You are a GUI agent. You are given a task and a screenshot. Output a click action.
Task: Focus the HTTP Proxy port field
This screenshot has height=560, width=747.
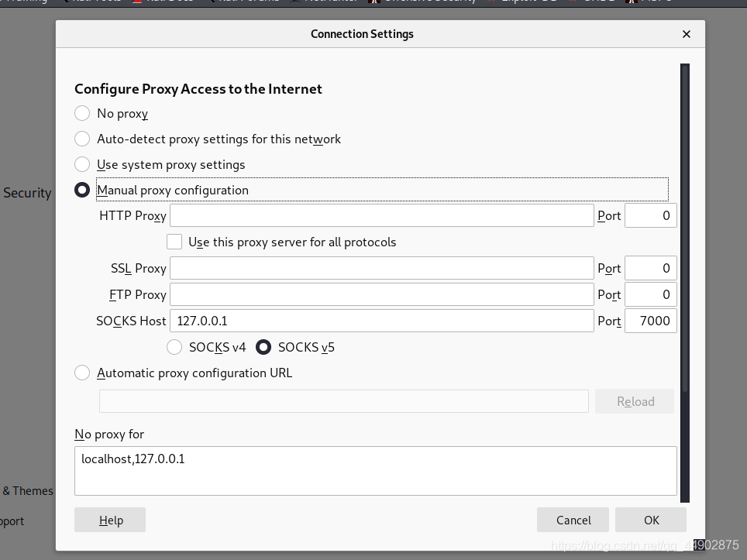[x=650, y=216]
